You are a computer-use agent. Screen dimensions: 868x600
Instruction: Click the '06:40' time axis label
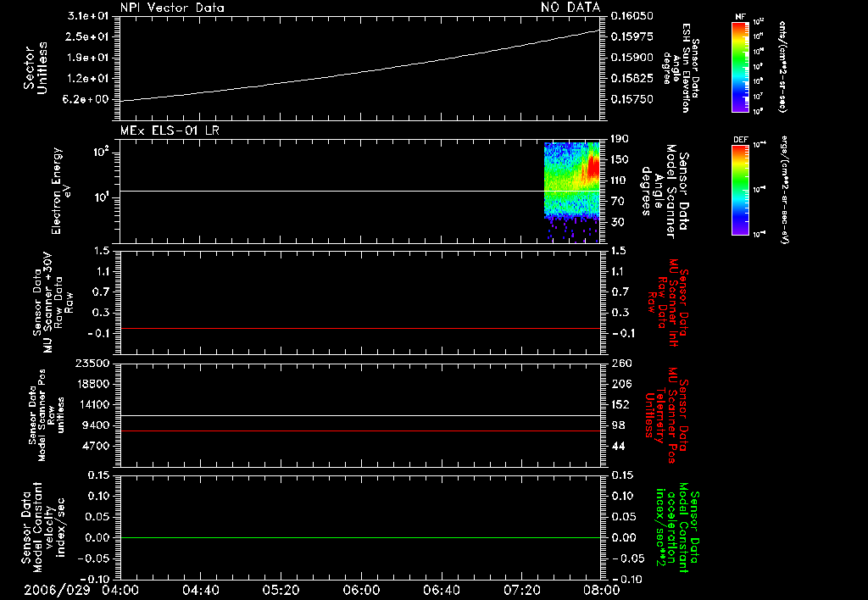[441, 590]
